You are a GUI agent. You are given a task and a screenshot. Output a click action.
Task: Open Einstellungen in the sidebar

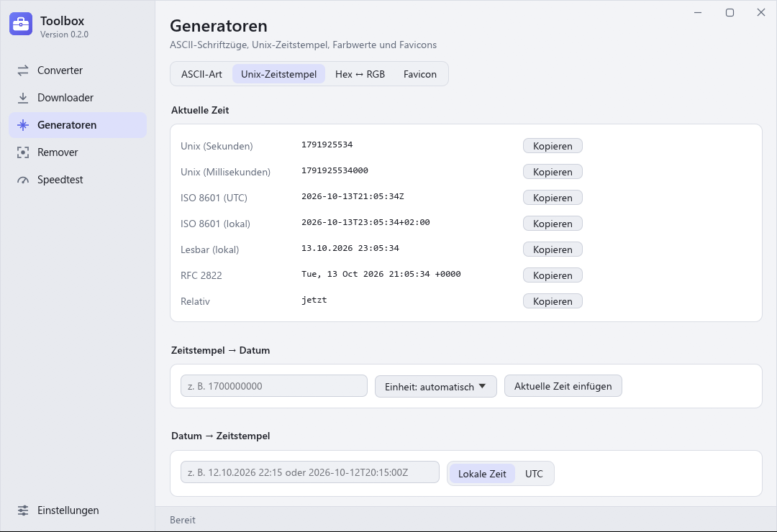[x=78, y=510]
